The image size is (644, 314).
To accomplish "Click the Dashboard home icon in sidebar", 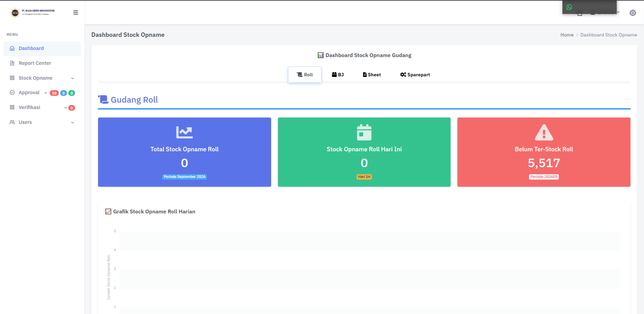I will (12, 48).
